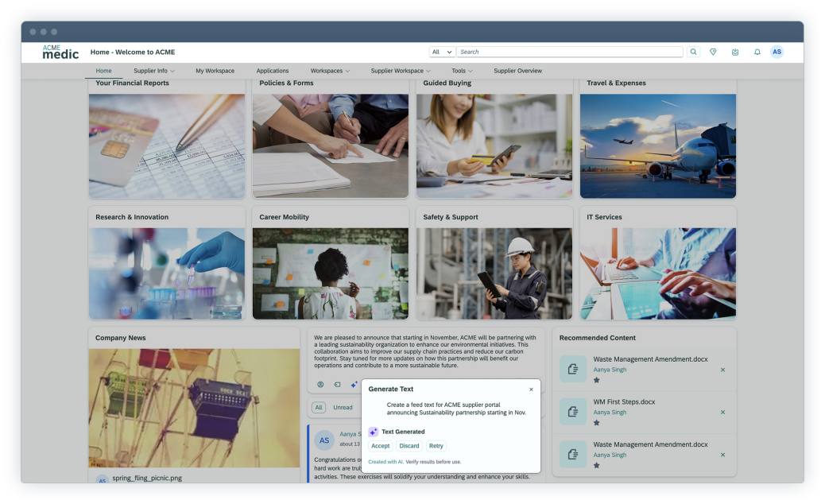Open the Travel & Expenses tile image
The image size is (825, 504).
coord(657,145)
